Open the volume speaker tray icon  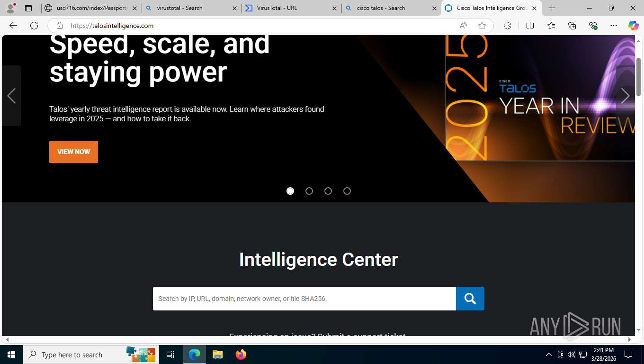click(572, 355)
